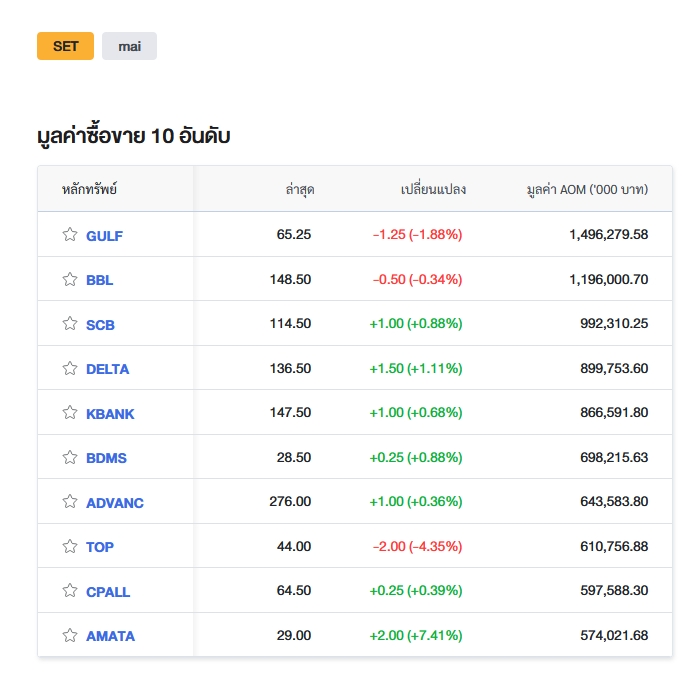
Task: Select KBANK last price 147.50
Action: pos(290,412)
